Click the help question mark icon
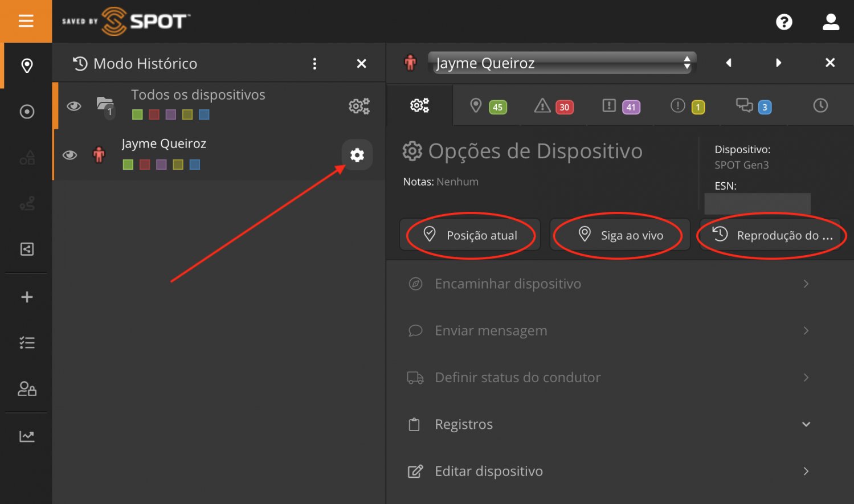The image size is (854, 504). click(784, 22)
